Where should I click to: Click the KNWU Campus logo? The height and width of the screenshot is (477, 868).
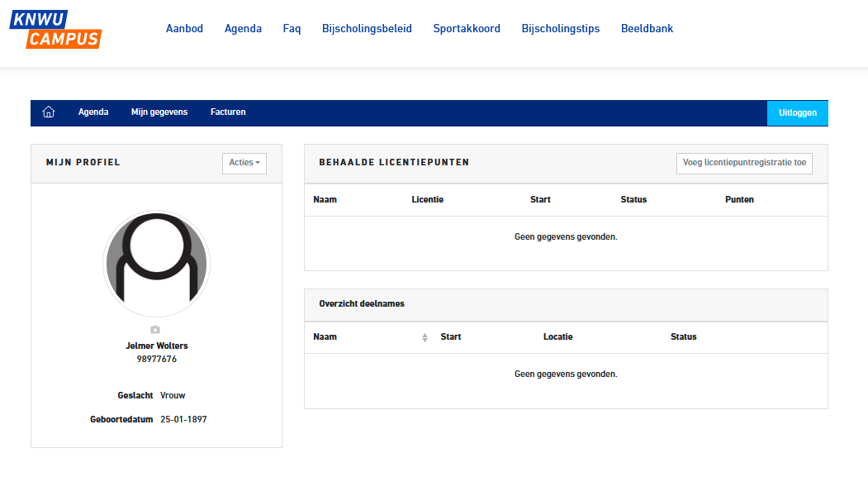tap(55, 29)
